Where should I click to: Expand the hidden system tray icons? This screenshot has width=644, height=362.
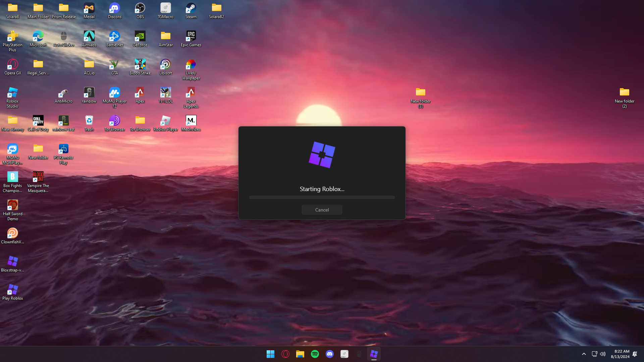(x=584, y=354)
